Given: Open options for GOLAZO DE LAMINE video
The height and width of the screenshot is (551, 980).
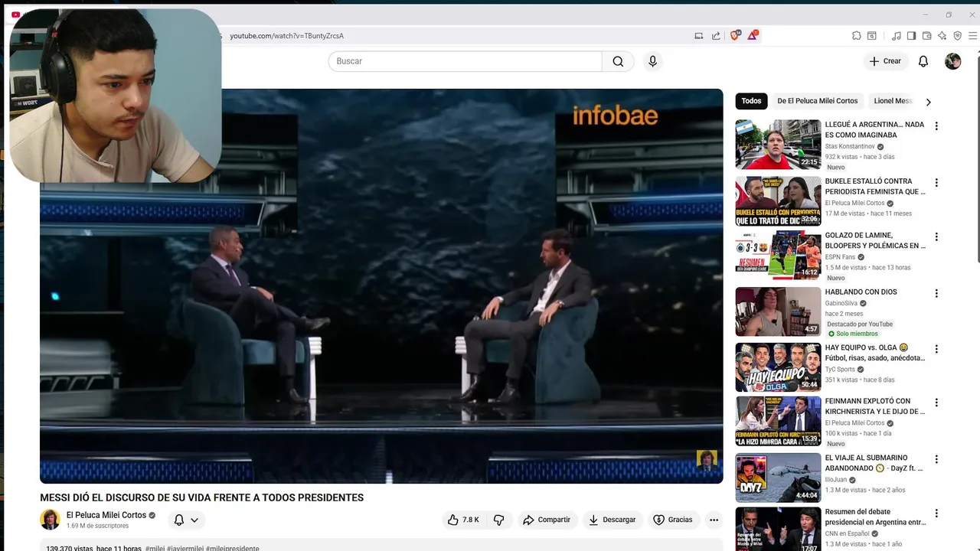Looking at the screenshot, I should pos(936,237).
